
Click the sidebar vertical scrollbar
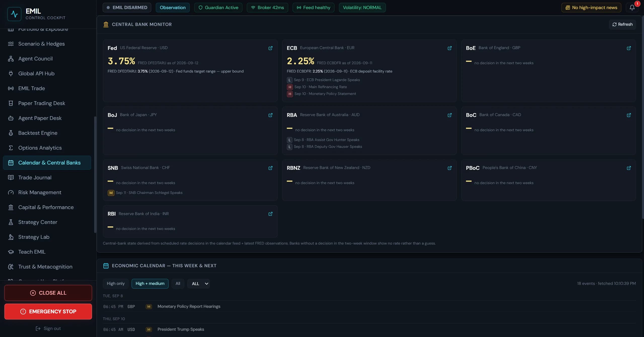[95, 174]
